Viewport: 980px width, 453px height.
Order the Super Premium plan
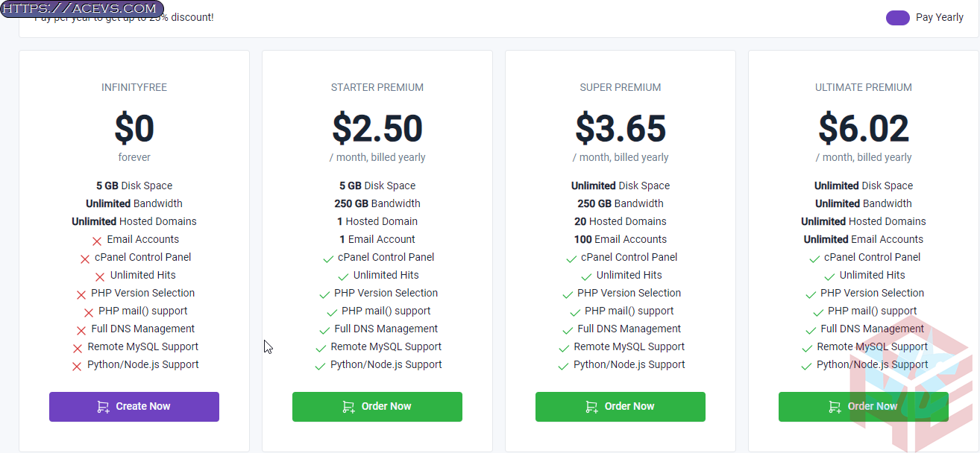click(x=621, y=407)
